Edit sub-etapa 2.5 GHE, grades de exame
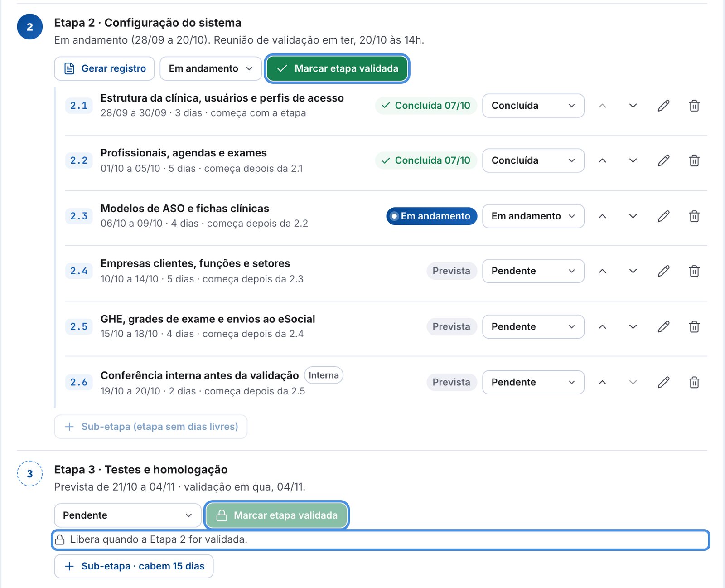725x588 pixels. coord(663,327)
